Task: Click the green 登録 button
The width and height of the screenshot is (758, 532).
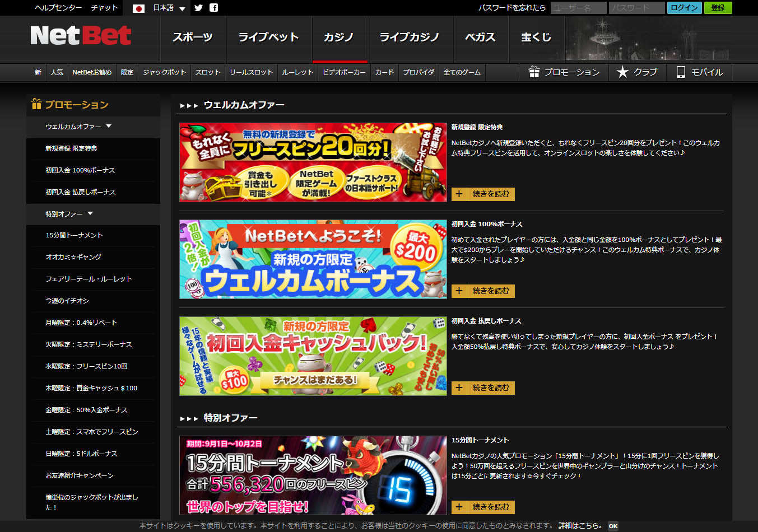Action: pyautogui.click(x=718, y=8)
